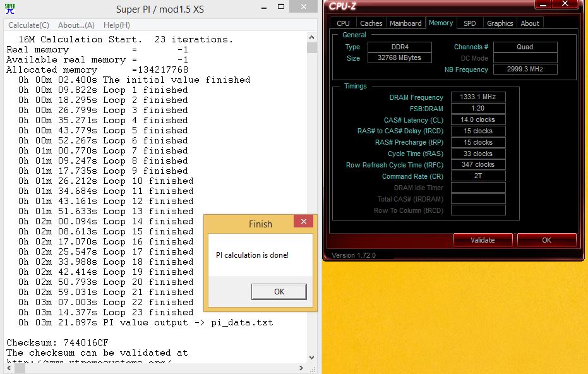
Task: Click the Channels # field showing Quad
Action: tap(525, 47)
